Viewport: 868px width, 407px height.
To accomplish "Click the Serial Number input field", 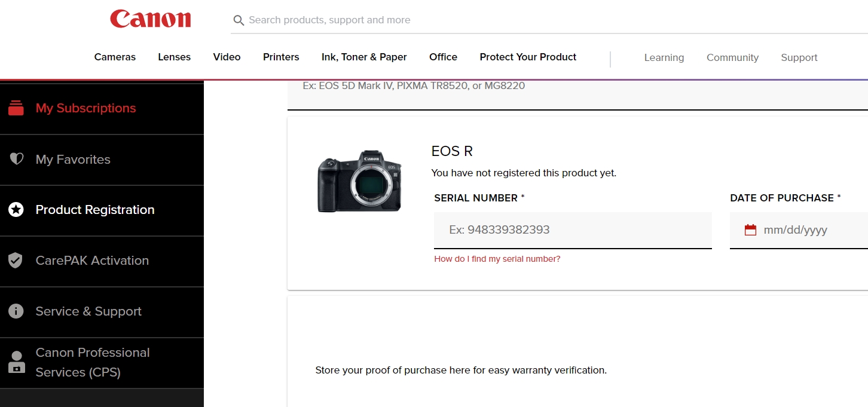I will click(x=572, y=229).
